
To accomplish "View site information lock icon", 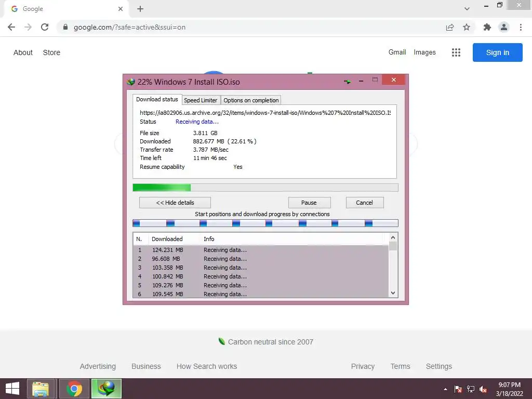I will (65, 27).
